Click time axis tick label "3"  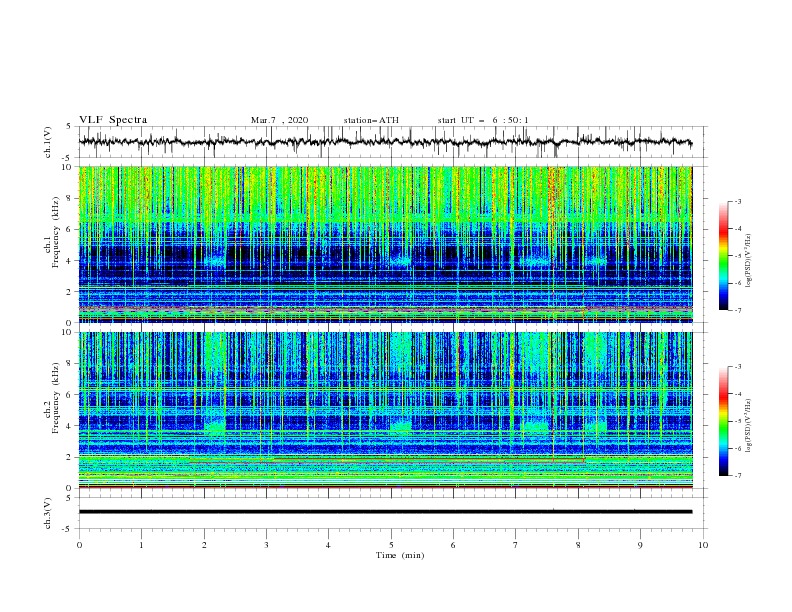tap(266, 545)
